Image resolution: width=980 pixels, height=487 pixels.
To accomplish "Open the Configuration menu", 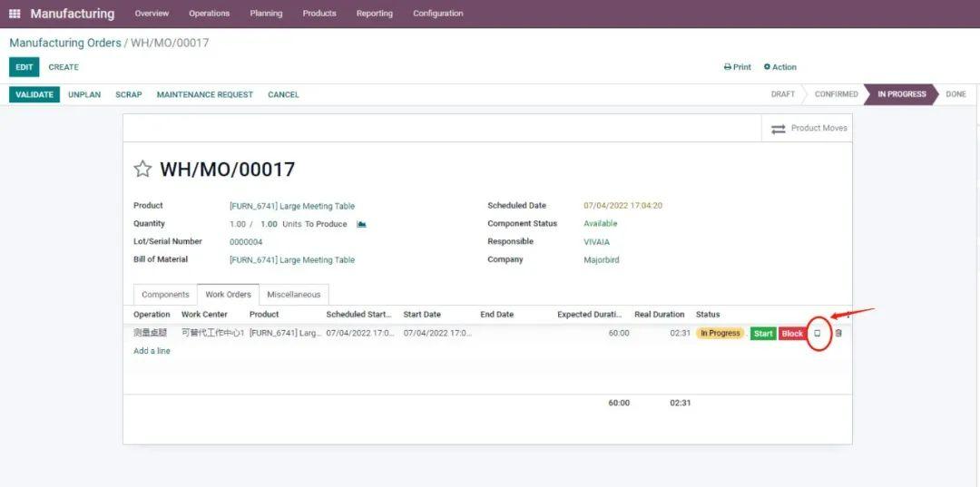I will (x=437, y=14).
